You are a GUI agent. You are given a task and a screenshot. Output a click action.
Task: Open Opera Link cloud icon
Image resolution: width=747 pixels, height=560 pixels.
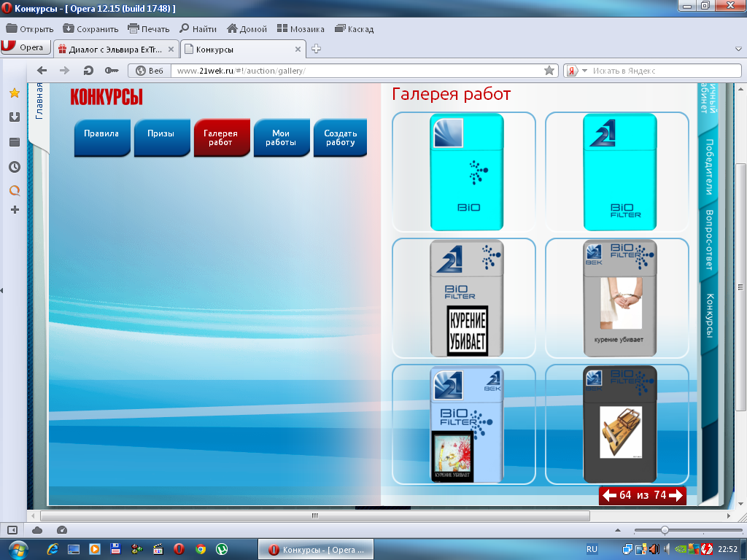tap(37, 530)
